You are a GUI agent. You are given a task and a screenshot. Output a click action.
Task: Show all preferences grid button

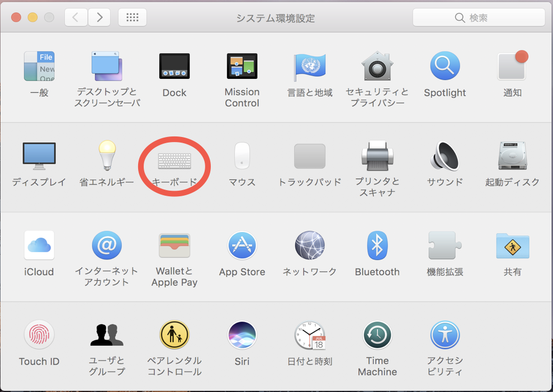pyautogui.click(x=133, y=17)
